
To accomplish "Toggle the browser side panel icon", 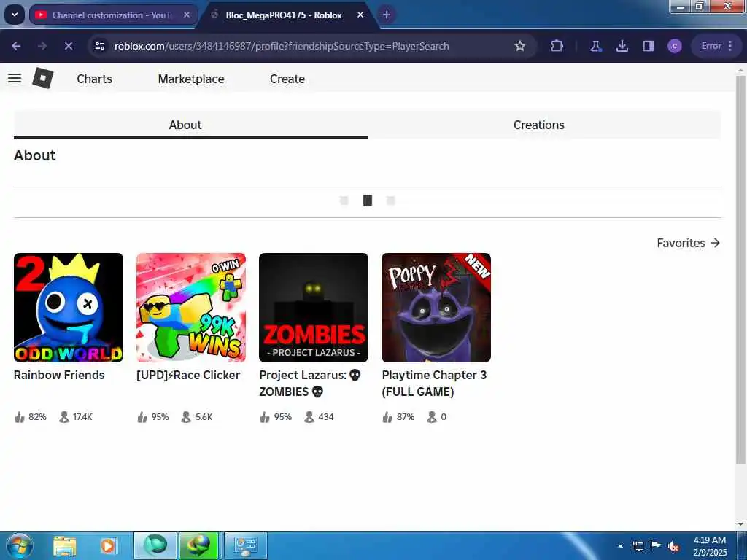I will [x=648, y=46].
